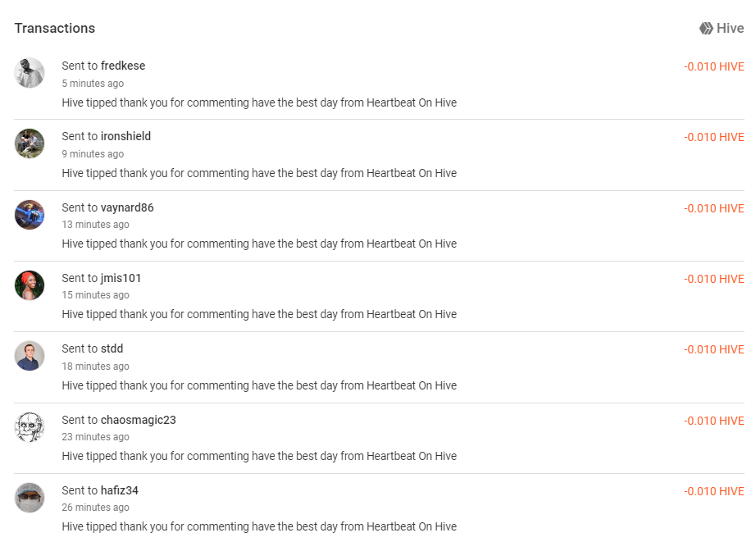Click the Hive logo icon
Viewport: 756px width, 542px height.
point(706,29)
